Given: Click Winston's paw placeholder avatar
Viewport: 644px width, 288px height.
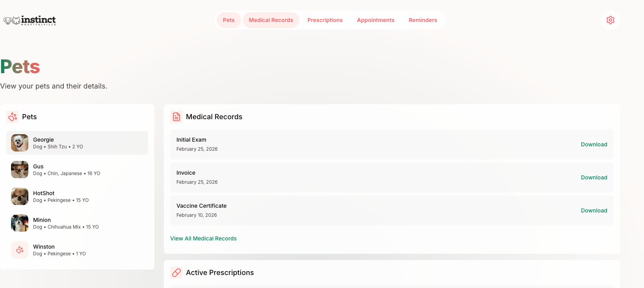Looking at the screenshot, I should pyautogui.click(x=20, y=250).
